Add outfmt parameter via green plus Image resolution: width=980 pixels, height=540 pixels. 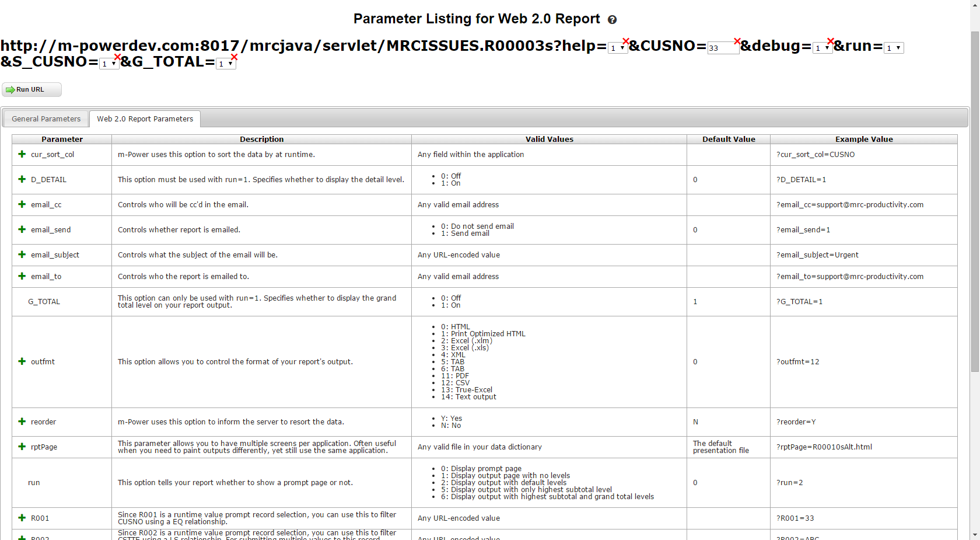pos(22,361)
